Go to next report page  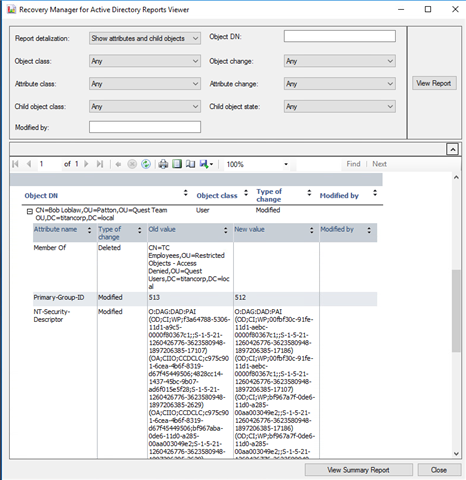(x=86, y=164)
